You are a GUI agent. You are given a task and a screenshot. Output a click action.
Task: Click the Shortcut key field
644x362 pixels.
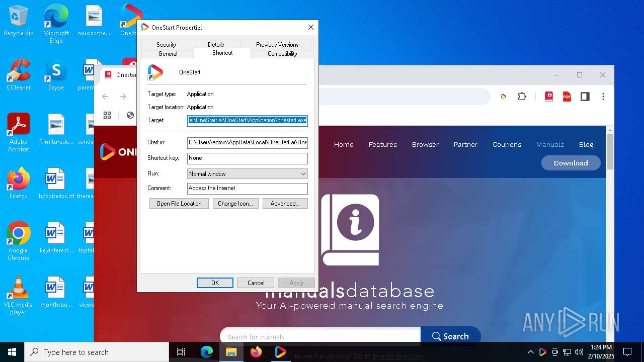coord(248,158)
